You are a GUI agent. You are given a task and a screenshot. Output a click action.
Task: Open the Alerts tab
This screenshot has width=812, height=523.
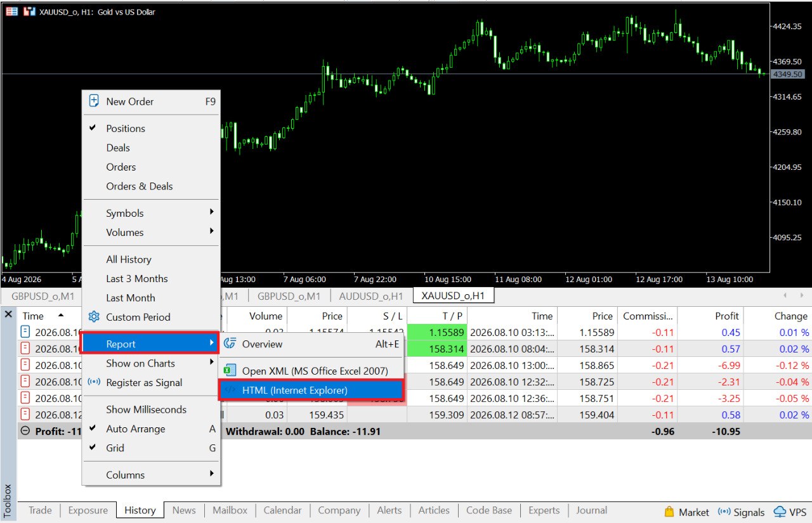390,510
